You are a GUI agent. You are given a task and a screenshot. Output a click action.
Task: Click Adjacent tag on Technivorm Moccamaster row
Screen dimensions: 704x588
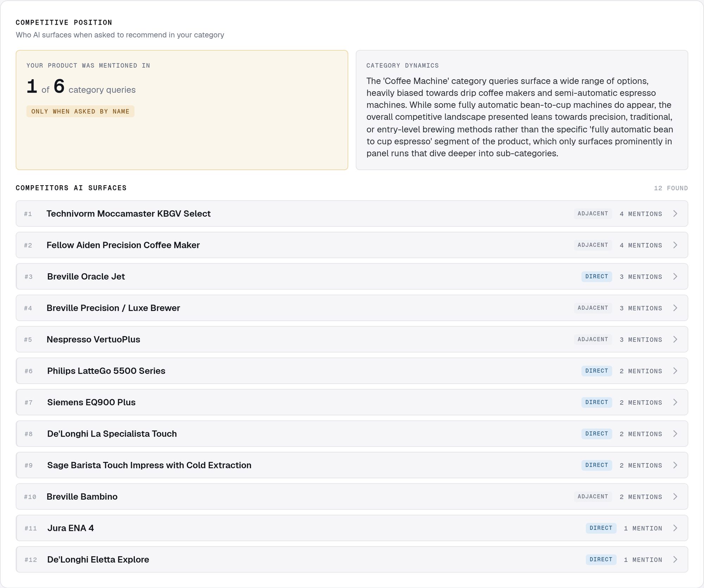(x=593, y=214)
